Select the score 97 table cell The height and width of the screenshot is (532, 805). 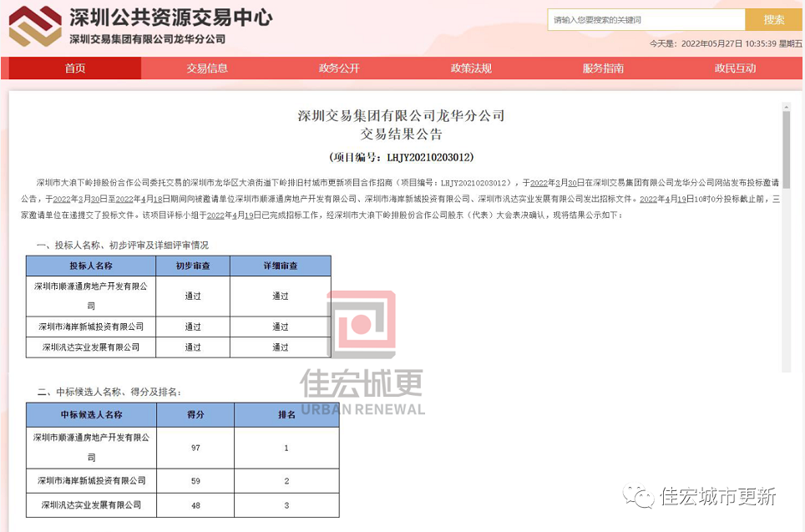(195, 448)
